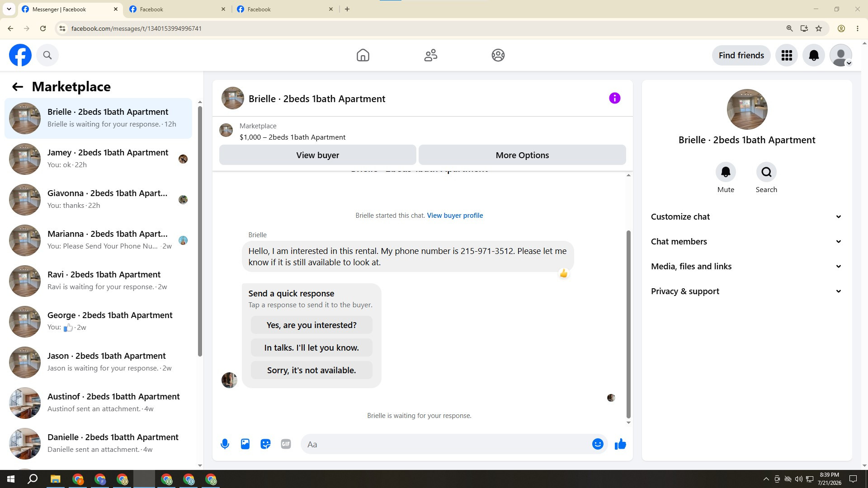868x488 pixels.
Task: Open Ravi's apartment conversation
Action: point(98,281)
